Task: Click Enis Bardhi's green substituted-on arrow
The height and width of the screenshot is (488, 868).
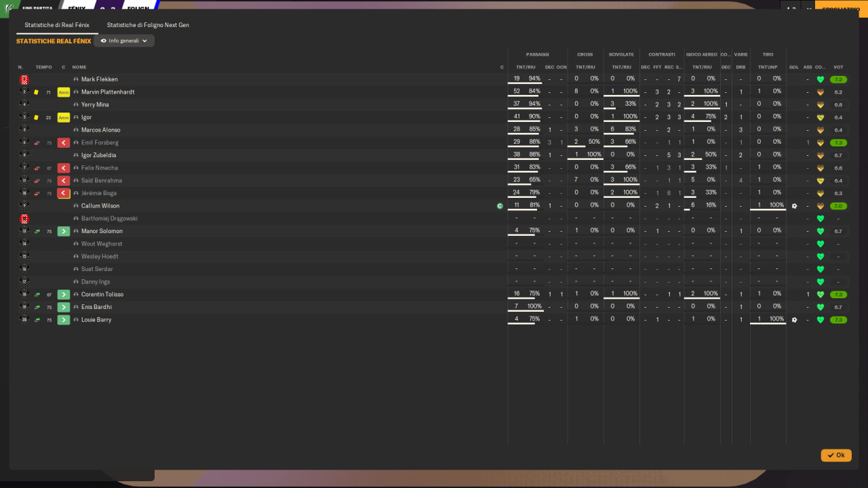Action: (64, 307)
